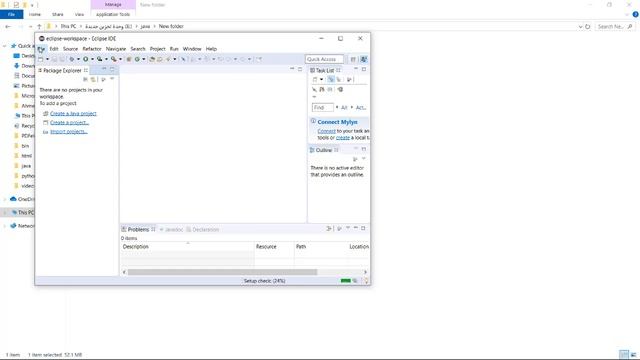640x360 pixels.
Task: Click the Previous Annotation arrow icon
Action: pyautogui.click(x=207, y=59)
